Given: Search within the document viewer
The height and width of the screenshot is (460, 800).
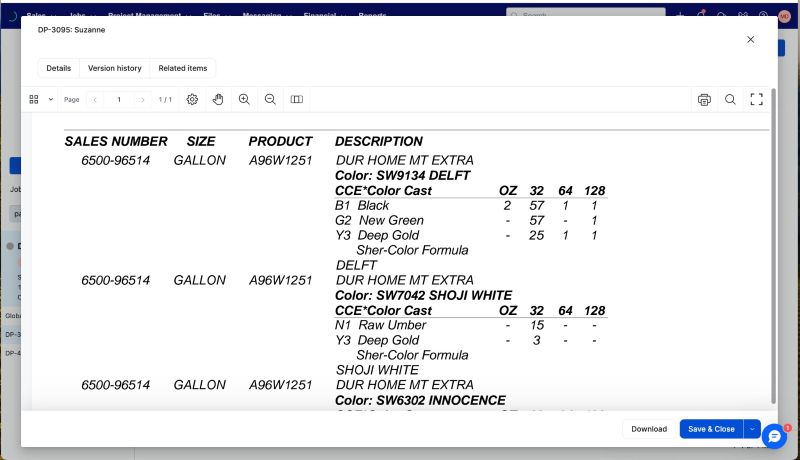Looking at the screenshot, I should (x=730, y=99).
